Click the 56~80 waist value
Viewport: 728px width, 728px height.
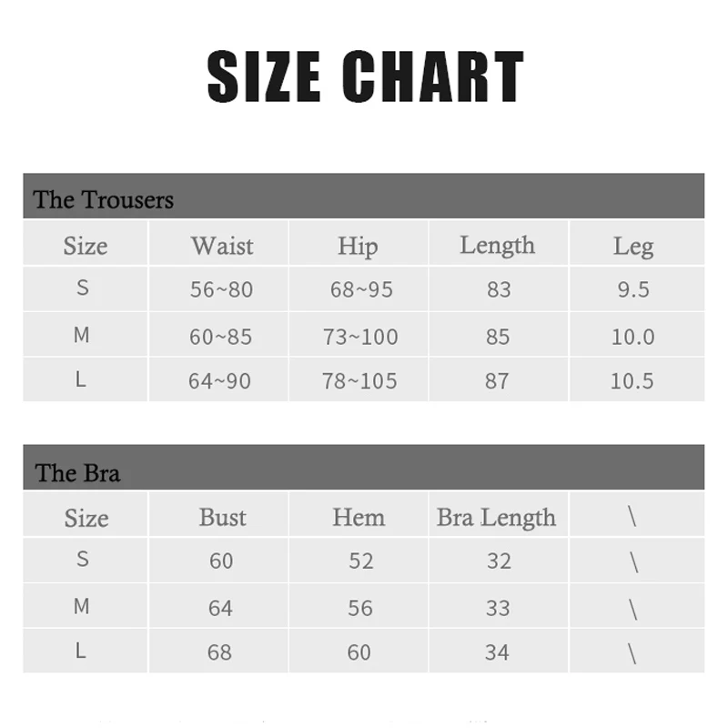(x=221, y=289)
